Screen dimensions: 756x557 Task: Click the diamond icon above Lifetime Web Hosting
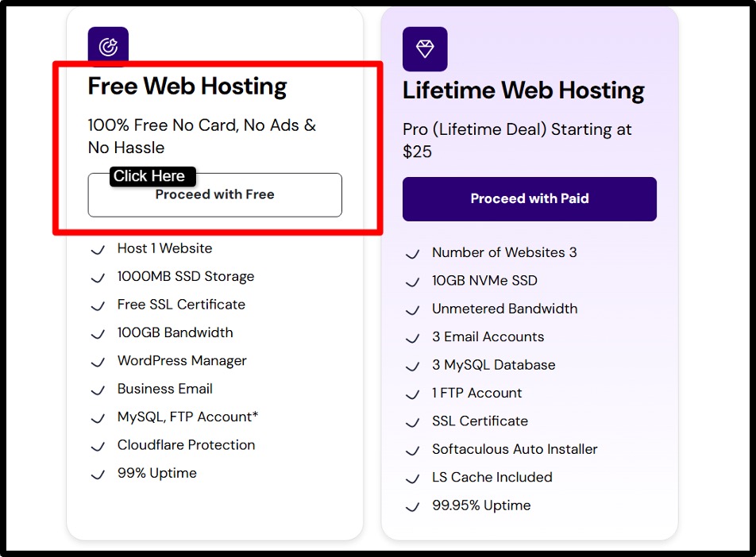pos(424,49)
